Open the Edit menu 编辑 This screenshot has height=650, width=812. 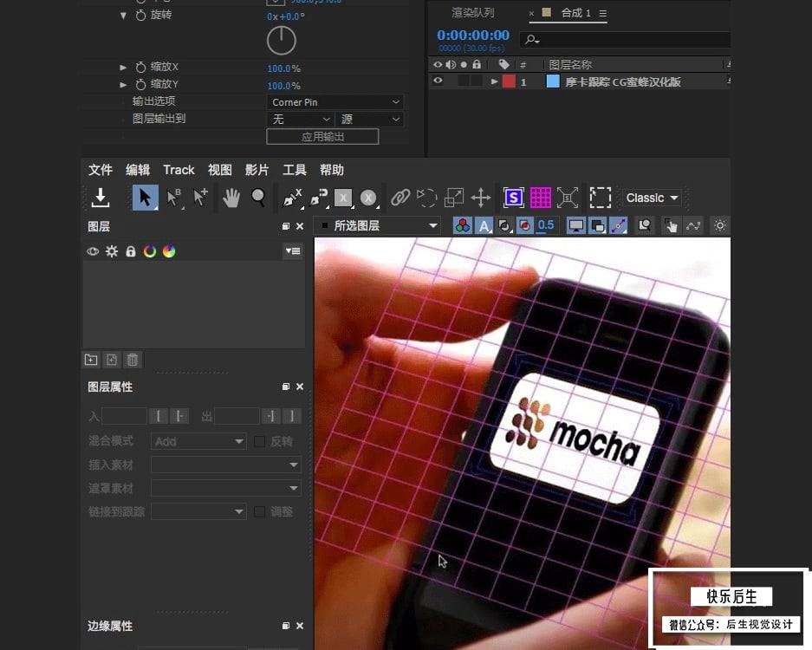click(138, 170)
